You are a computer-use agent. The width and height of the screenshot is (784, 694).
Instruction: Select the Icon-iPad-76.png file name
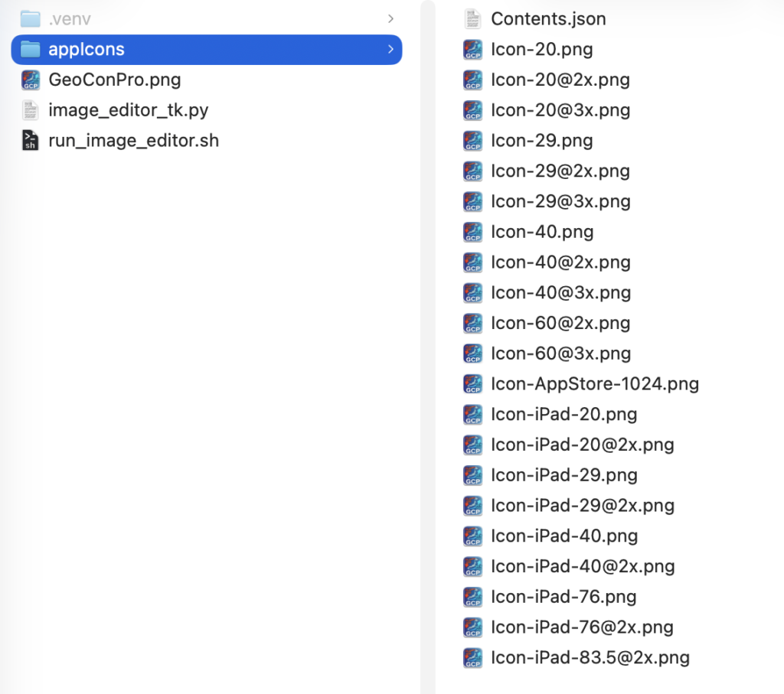coord(563,597)
